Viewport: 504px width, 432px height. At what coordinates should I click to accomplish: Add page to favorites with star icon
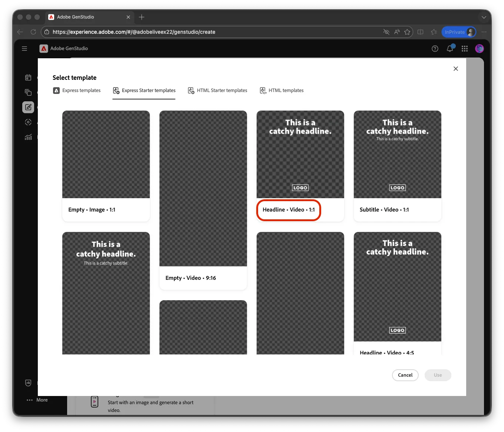click(407, 32)
